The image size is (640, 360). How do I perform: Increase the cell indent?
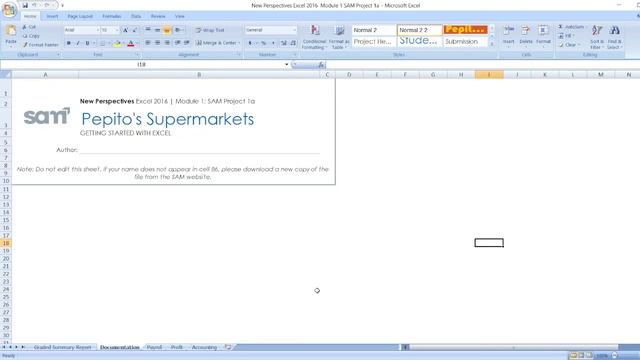click(187, 43)
